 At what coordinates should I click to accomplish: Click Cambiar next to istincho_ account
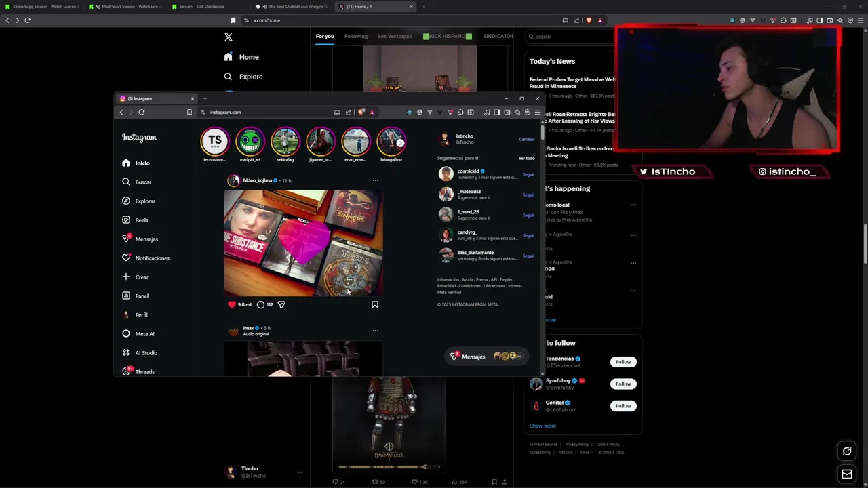527,140
